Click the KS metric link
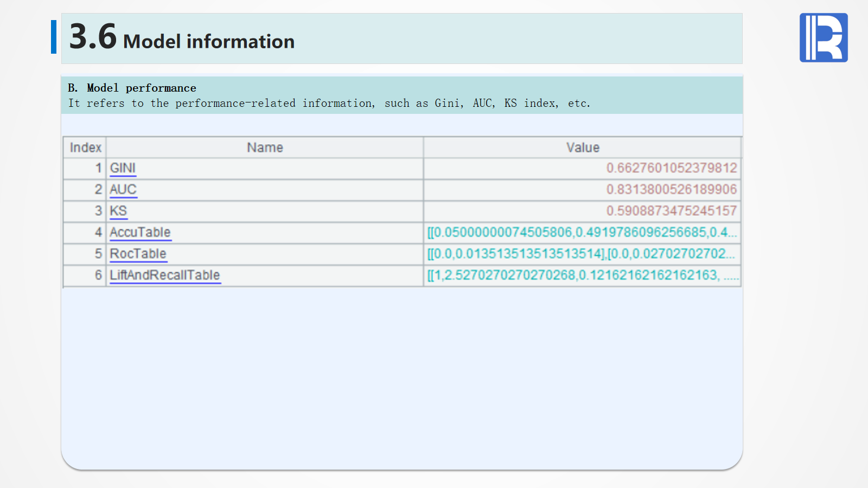The image size is (868, 488). coord(118,211)
